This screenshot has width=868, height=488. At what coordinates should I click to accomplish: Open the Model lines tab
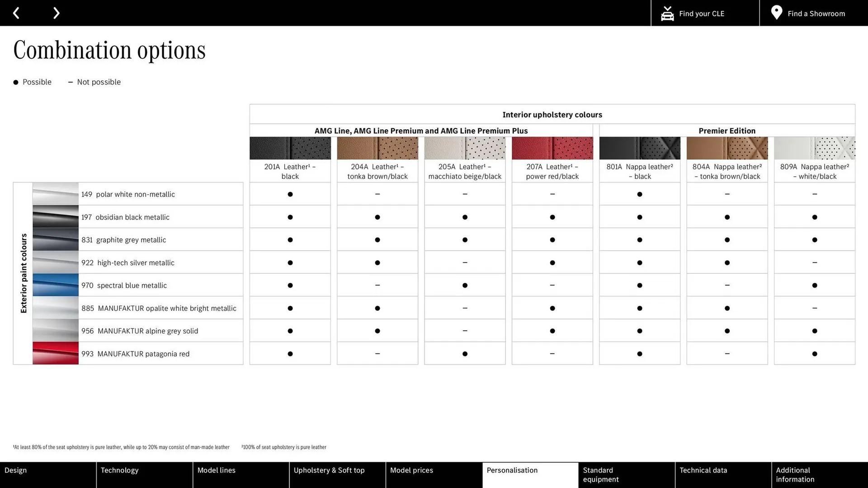241,474
